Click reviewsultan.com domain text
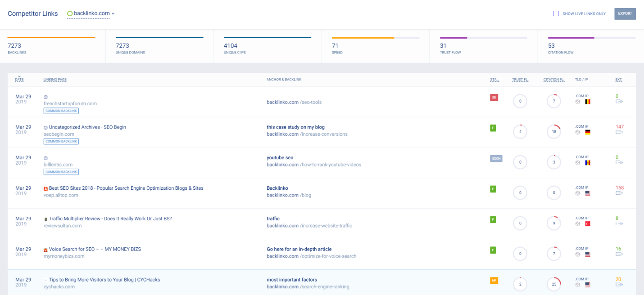 [63, 226]
